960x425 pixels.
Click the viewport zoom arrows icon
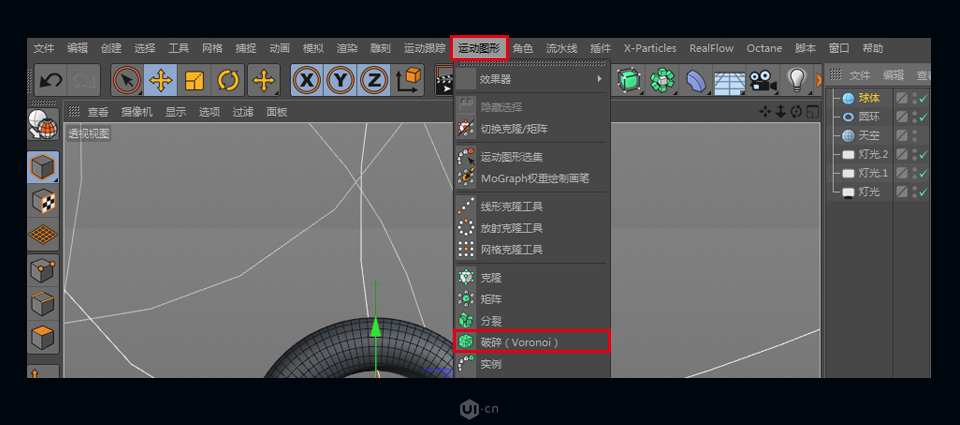tap(781, 111)
